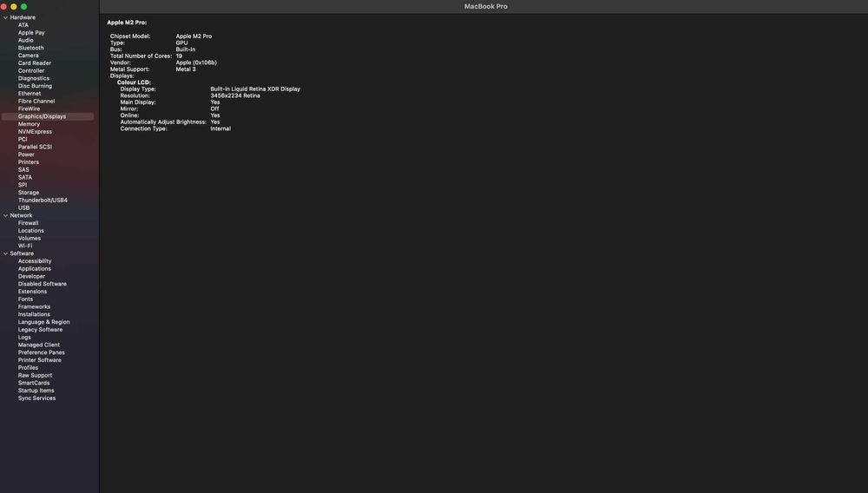Click the 'Colour LCD:' display heading
868x493 pixels.
pyautogui.click(x=134, y=82)
